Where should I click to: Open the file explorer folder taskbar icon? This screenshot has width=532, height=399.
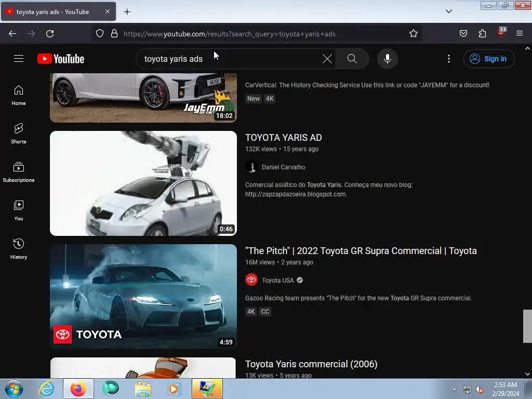pyautogui.click(x=143, y=389)
